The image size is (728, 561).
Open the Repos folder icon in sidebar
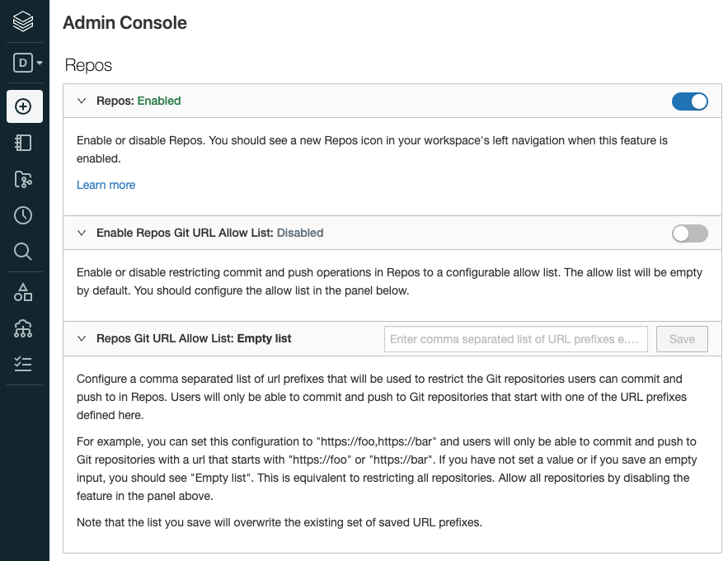click(23, 179)
